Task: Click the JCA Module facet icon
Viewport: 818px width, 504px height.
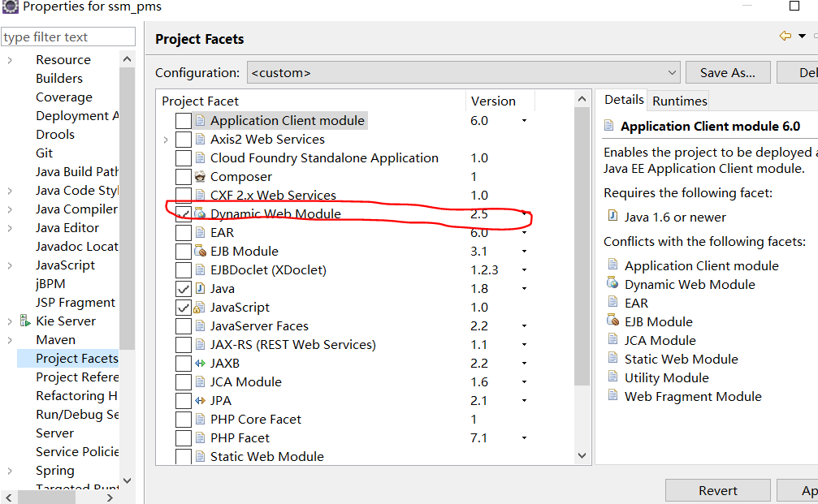Action: (x=200, y=382)
